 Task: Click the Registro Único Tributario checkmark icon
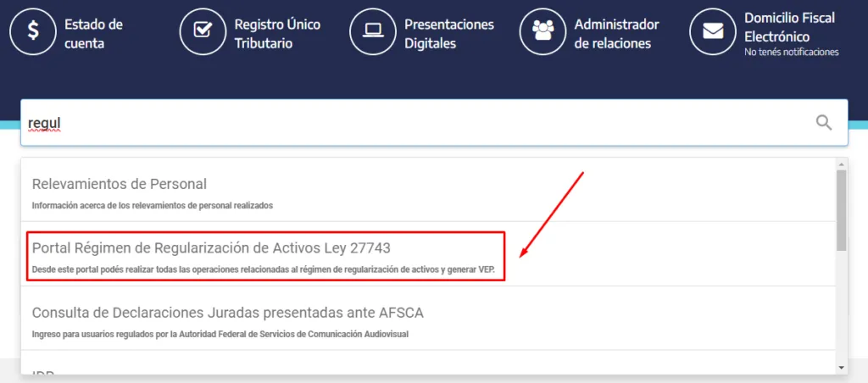203,31
